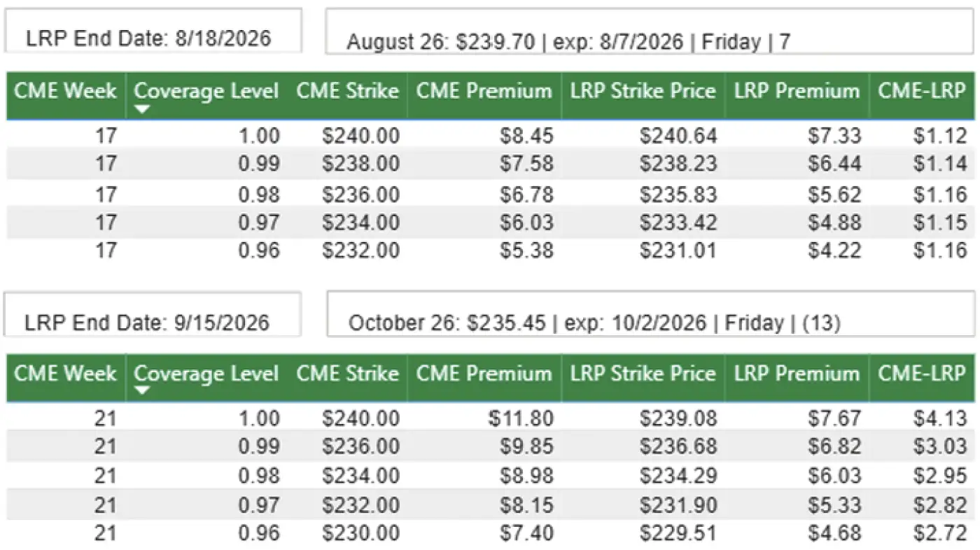Click sort arrow under Coverage Level in October table
The width and height of the screenshot is (980, 550).
142,391
